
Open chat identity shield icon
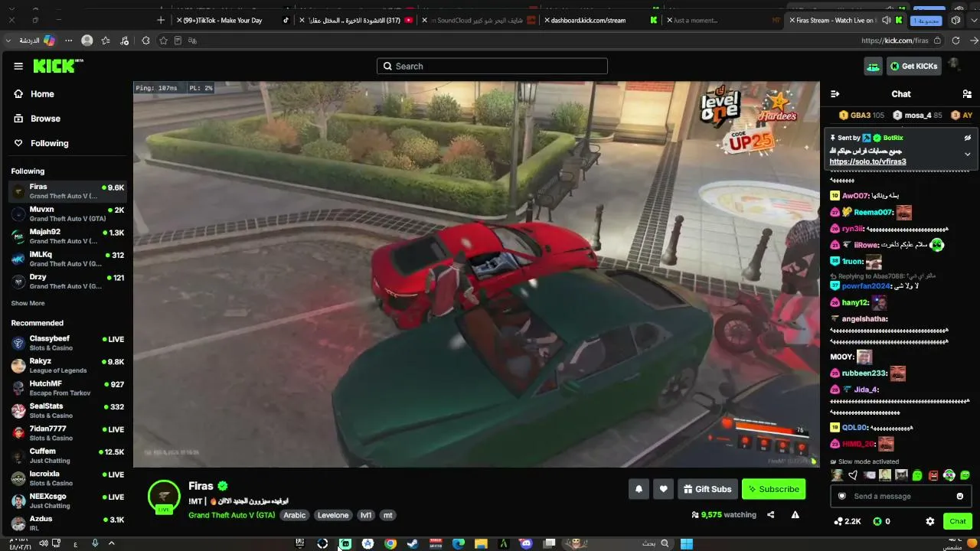(842, 497)
